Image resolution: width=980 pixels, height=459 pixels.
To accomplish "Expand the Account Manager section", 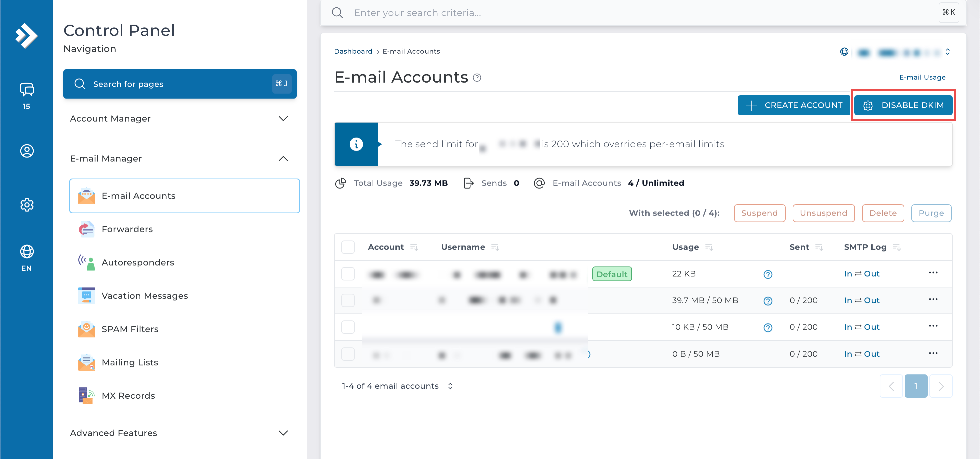I will point(283,119).
